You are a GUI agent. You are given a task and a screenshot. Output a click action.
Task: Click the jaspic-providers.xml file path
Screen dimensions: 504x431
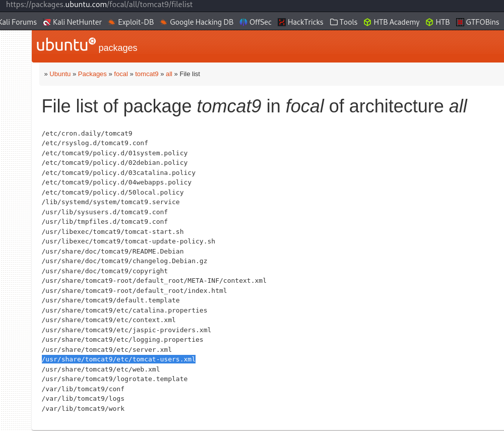(127, 330)
